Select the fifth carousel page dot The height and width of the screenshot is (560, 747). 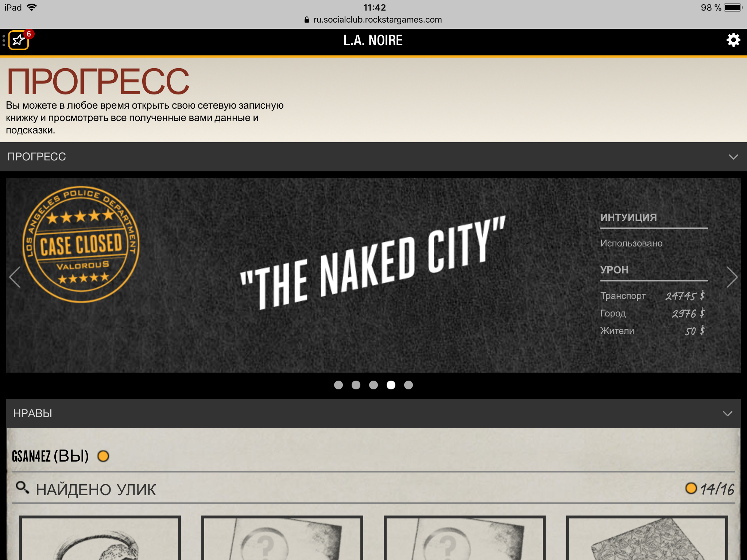point(409,385)
